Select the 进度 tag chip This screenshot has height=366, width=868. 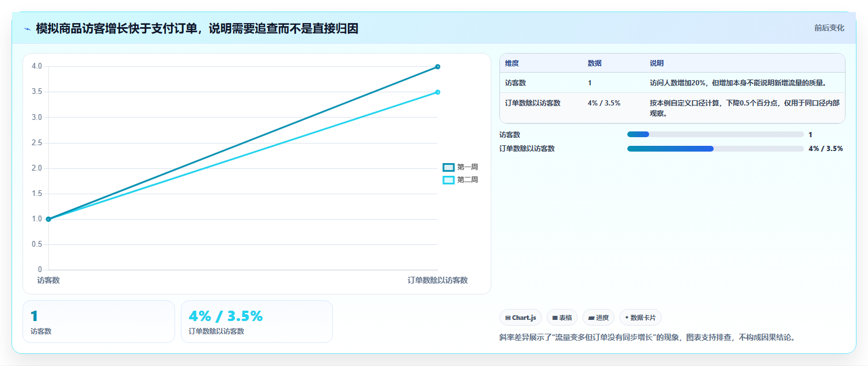click(x=598, y=318)
